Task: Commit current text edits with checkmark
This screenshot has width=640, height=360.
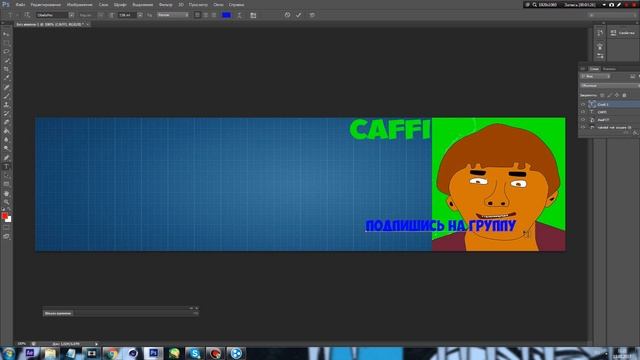Action: (x=299, y=15)
